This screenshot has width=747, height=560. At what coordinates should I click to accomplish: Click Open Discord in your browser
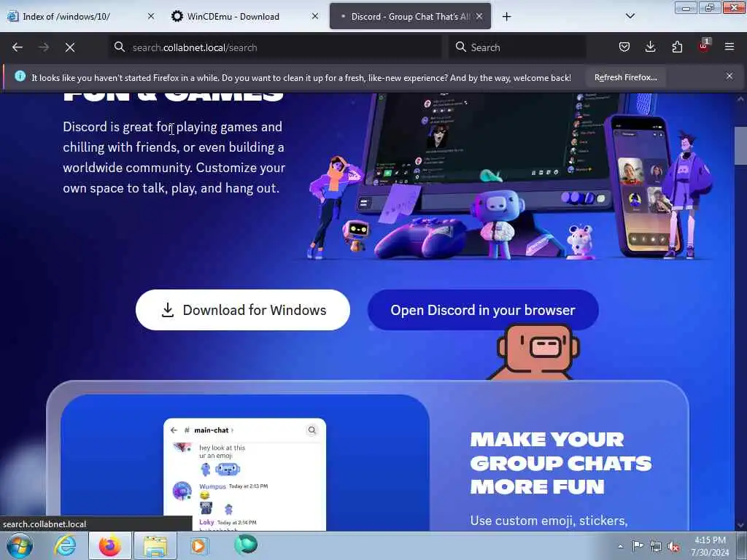coord(483,310)
